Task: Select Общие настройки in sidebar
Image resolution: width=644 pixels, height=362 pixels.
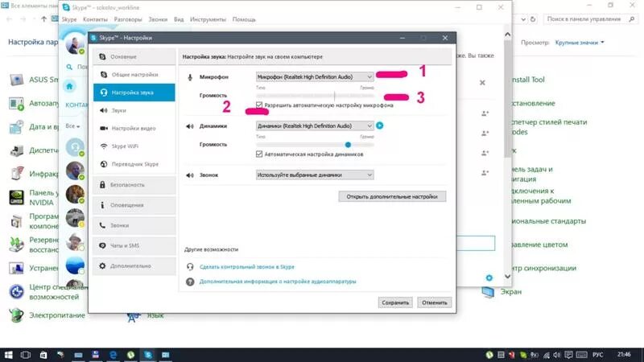Action: point(134,75)
